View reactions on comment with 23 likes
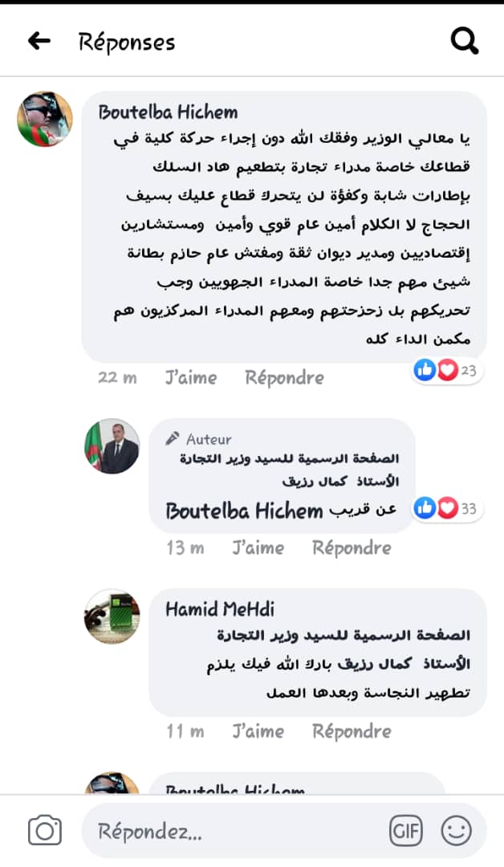Screen dimensions: 504x867 click(x=448, y=370)
